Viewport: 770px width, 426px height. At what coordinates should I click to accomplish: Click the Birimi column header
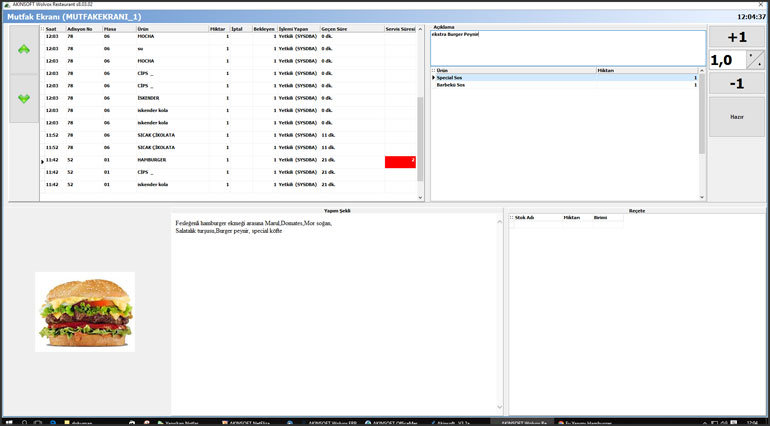click(x=608, y=218)
